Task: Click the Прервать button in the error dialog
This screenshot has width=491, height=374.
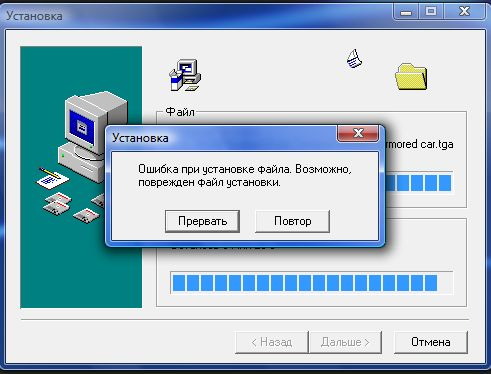Action: (x=202, y=221)
